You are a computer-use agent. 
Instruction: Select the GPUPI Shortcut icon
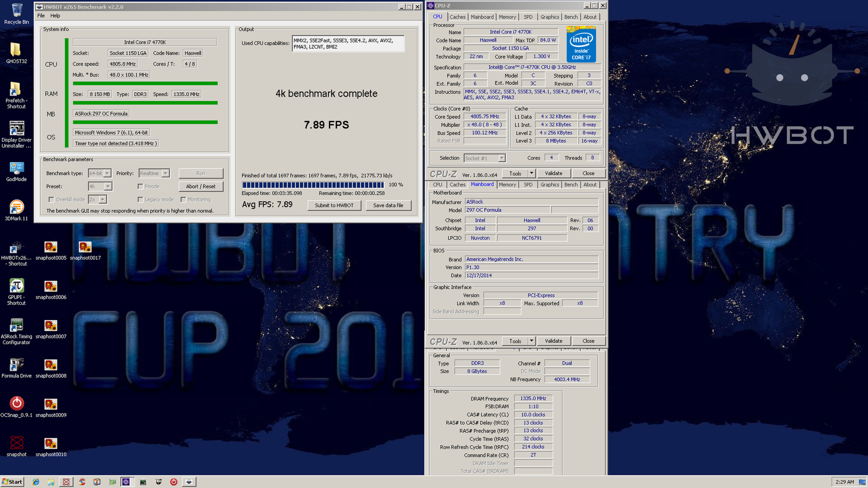pyautogui.click(x=17, y=291)
